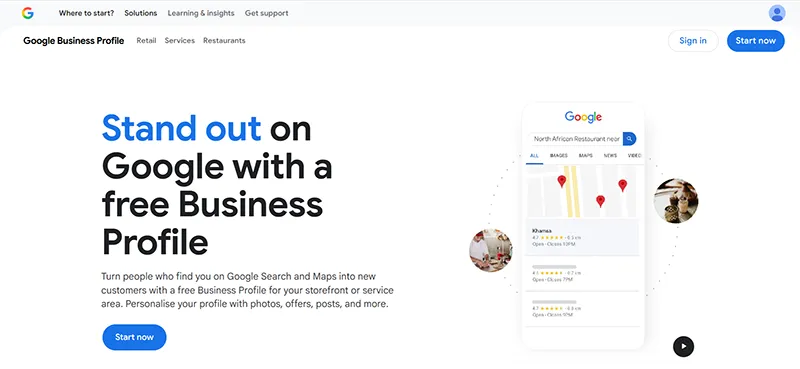Click the Khamsa restaurant listing
The image size is (800, 369).
[x=582, y=237]
